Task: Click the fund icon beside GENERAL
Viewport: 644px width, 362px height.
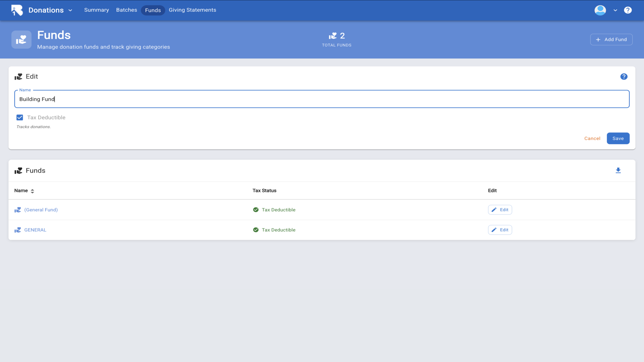Action: (18, 230)
